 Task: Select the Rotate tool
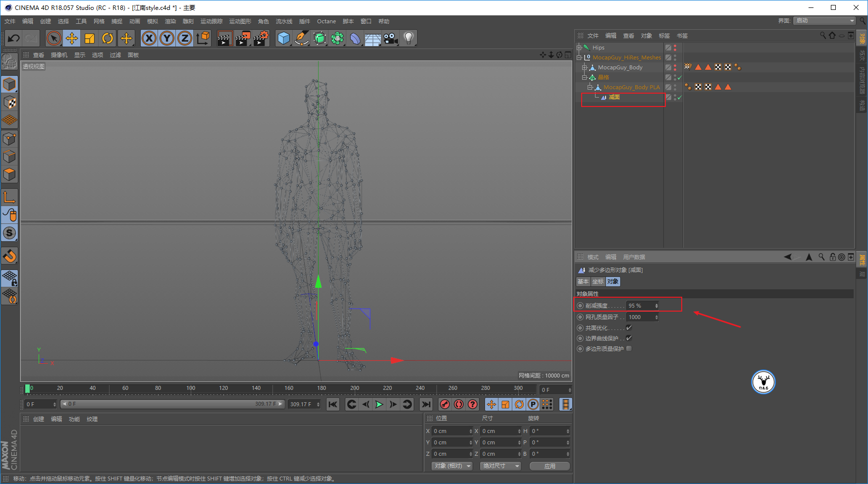coord(108,38)
